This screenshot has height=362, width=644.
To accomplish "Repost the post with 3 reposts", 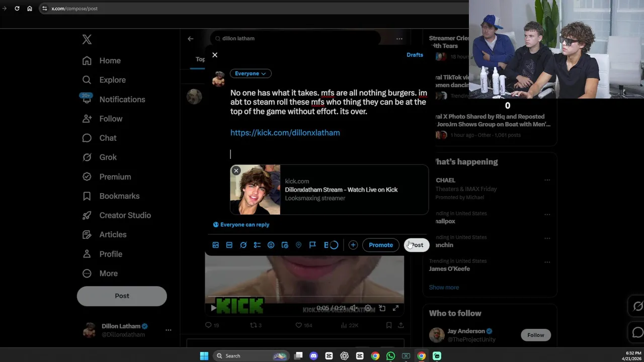I will (x=256, y=325).
